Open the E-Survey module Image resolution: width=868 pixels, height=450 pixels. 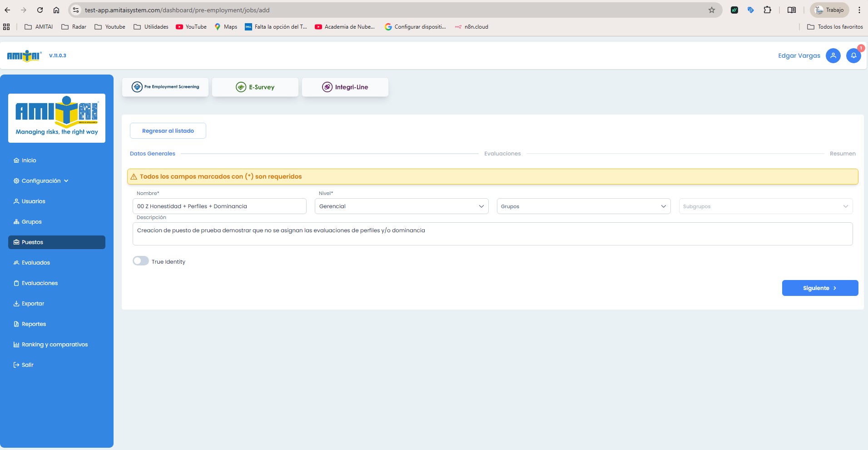(255, 87)
